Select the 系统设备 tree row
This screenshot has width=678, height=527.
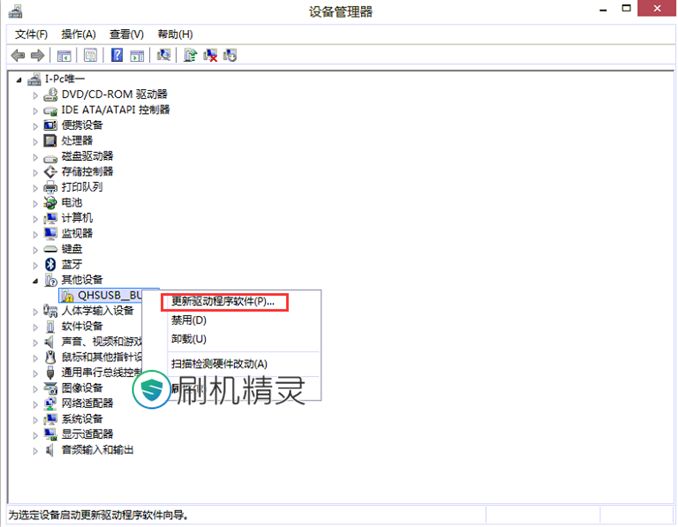(x=82, y=419)
